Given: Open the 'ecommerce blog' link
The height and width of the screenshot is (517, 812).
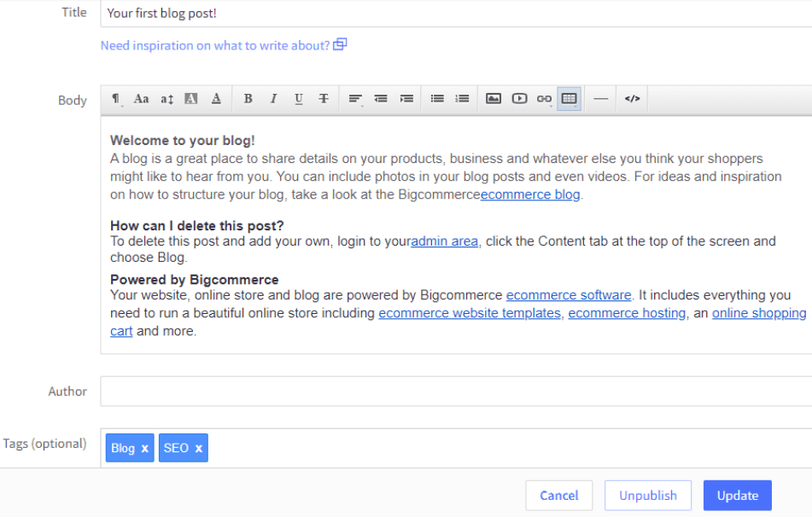Looking at the screenshot, I should click(530, 195).
